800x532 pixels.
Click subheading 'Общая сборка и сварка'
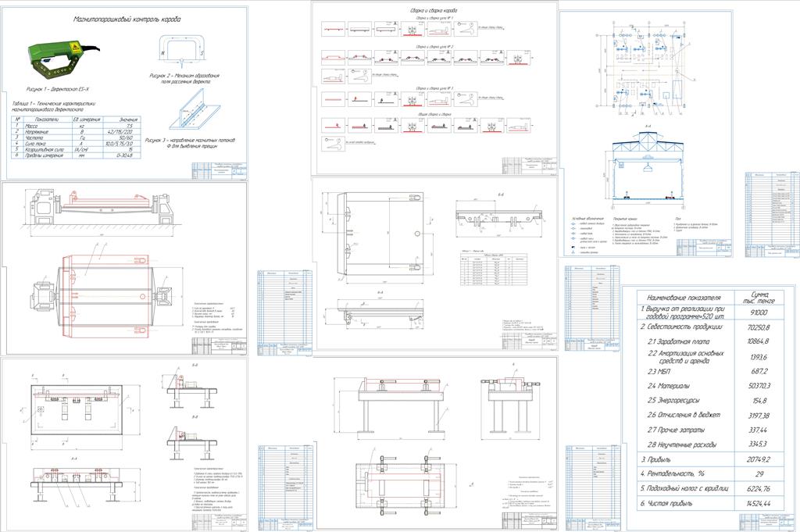(x=434, y=115)
